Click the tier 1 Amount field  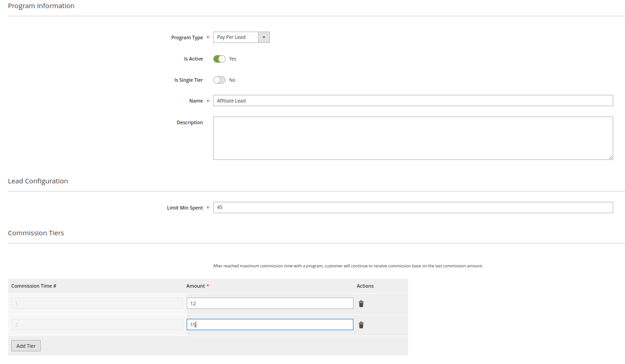[270, 303]
